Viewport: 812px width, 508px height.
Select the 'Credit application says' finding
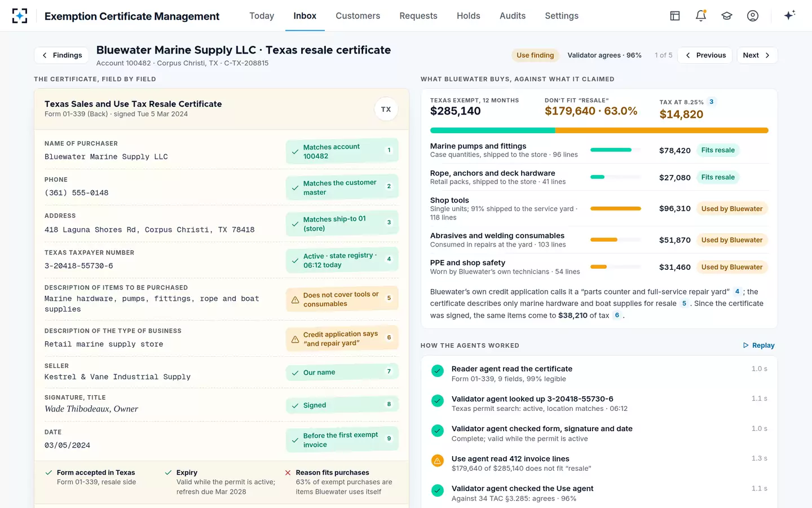click(x=342, y=339)
